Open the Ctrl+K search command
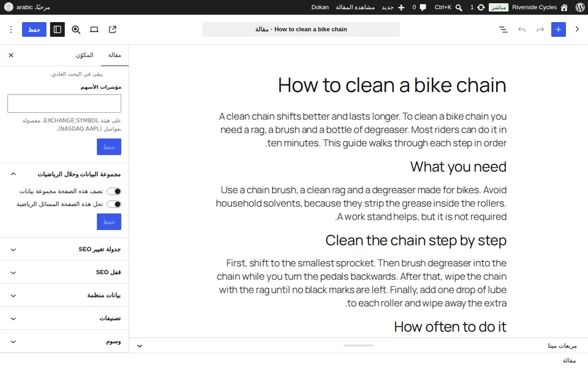The height and width of the screenshot is (368, 588). pos(448,7)
